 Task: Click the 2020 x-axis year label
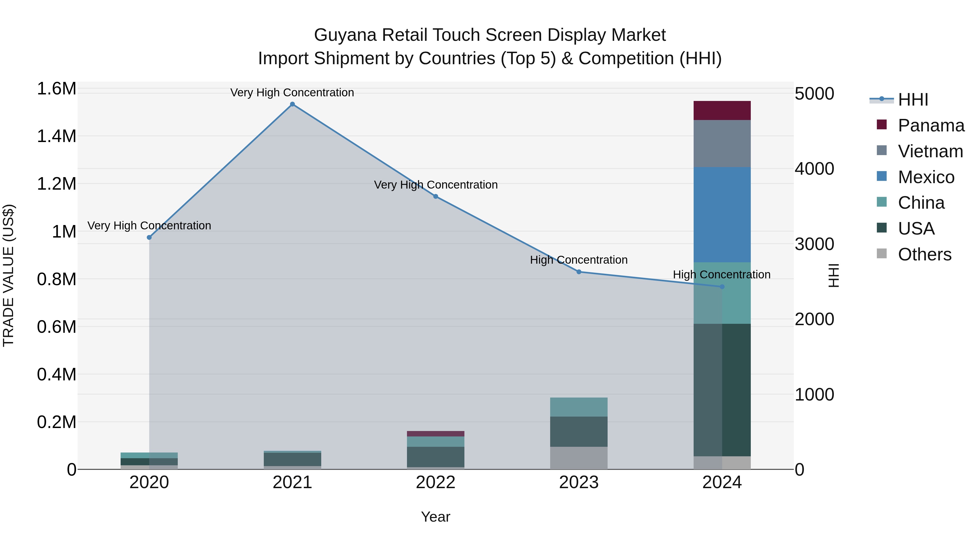149,482
